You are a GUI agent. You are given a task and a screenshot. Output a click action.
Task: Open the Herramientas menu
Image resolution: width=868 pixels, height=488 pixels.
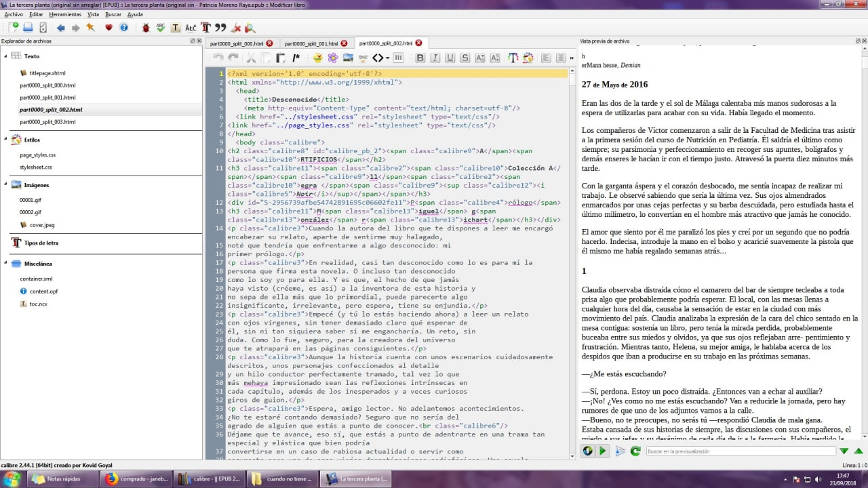point(65,14)
